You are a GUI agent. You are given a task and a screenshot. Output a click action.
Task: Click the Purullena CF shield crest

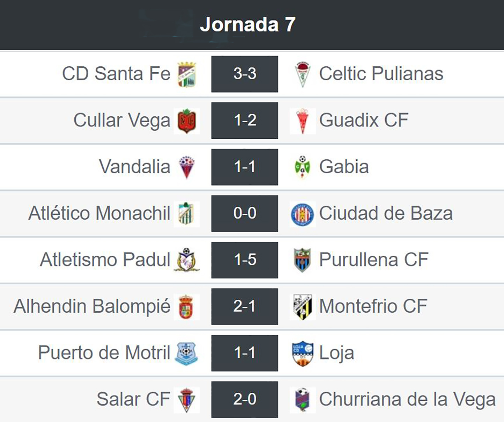[x=303, y=260]
